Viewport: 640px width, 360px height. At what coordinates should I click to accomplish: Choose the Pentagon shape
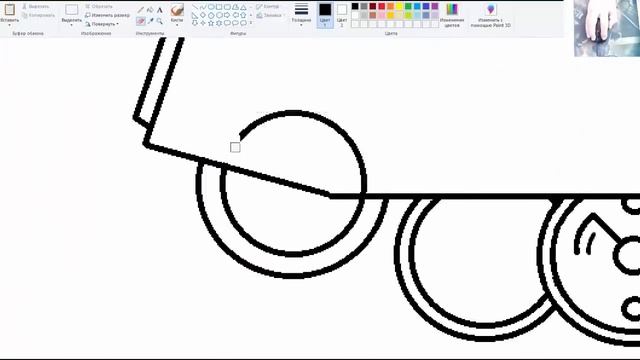coord(211,15)
